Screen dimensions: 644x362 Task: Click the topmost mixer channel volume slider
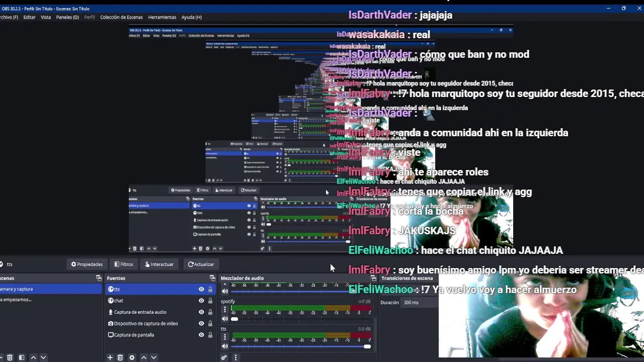301,291
